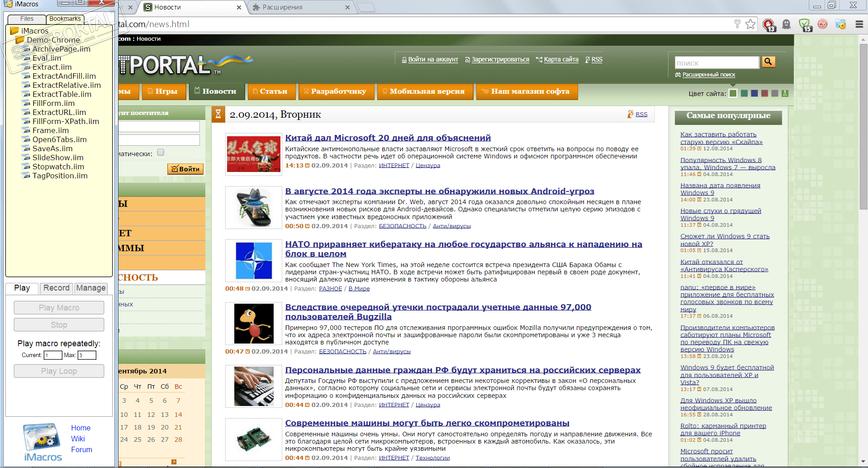The width and height of the screenshot is (868, 468).
Task: Open the Карта сайта link
Action: [561, 60]
